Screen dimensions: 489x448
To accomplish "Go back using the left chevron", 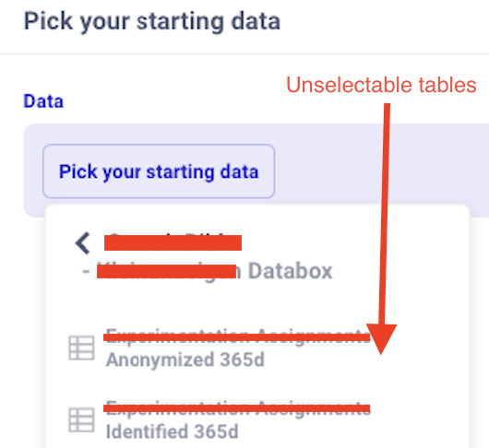I will coord(83,243).
